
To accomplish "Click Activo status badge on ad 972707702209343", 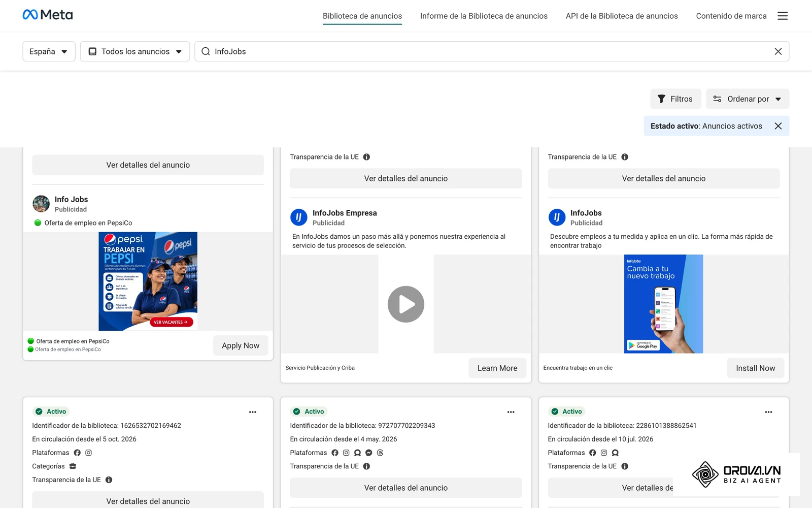I will (x=309, y=411).
